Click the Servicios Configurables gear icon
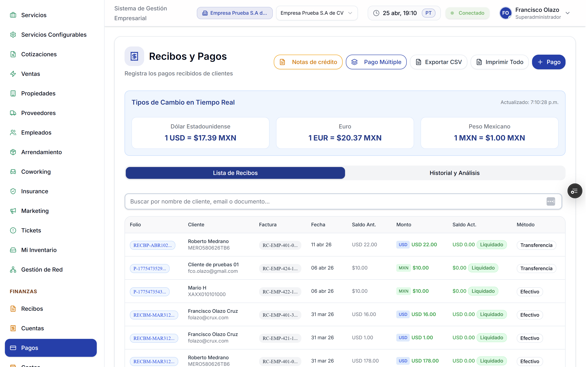Screen dimensions: 588x367 (x=13, y=35)
